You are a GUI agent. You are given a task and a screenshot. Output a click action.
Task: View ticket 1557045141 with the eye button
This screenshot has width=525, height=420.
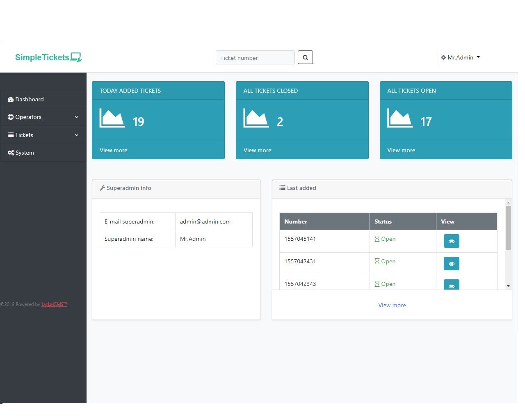452,241
